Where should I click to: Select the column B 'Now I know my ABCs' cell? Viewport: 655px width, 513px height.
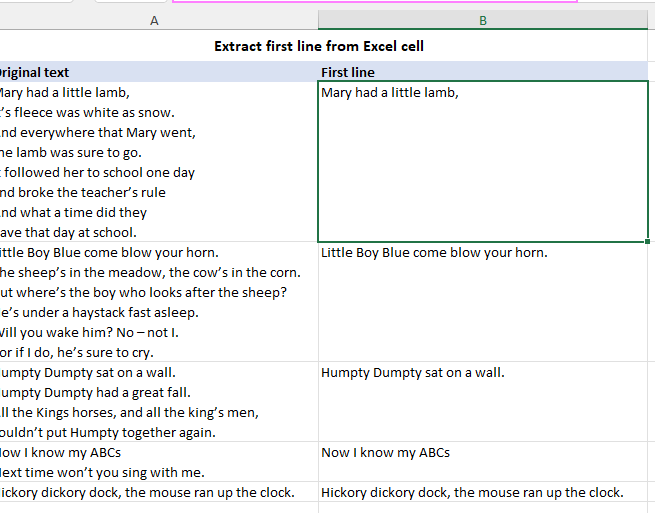pyautogui.click(x=484, y=462)
